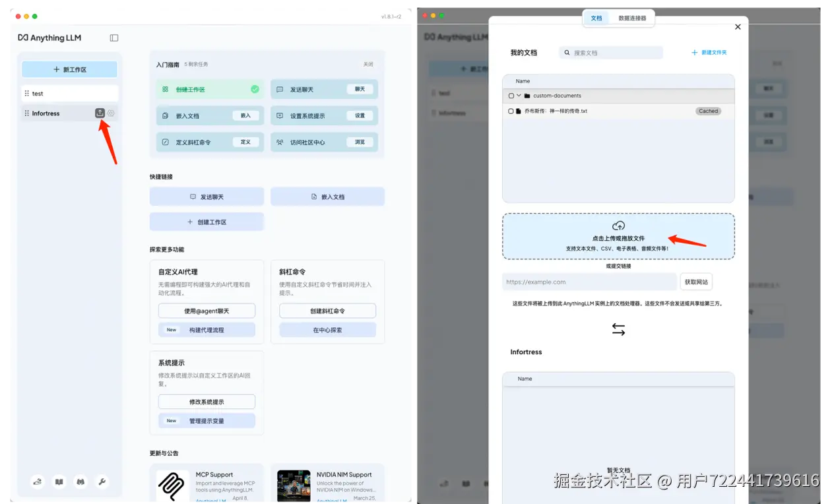Viewport: 834px width, 504px height.
Task: Click the Cached badge on 乔布斯传 file
Action: tap(708, 111)
